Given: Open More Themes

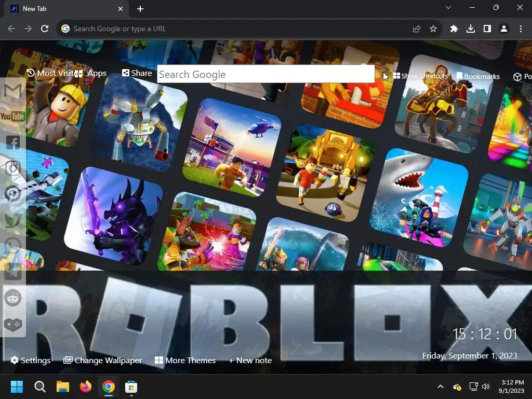Looking at the screenshot, I should click(x=185, y=361).
